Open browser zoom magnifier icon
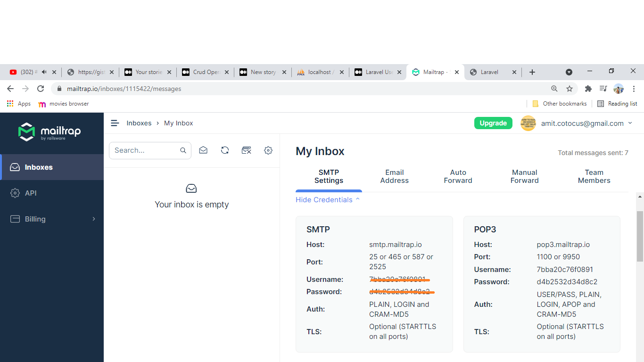Screen dimensions: 644x362 [554, 89]
